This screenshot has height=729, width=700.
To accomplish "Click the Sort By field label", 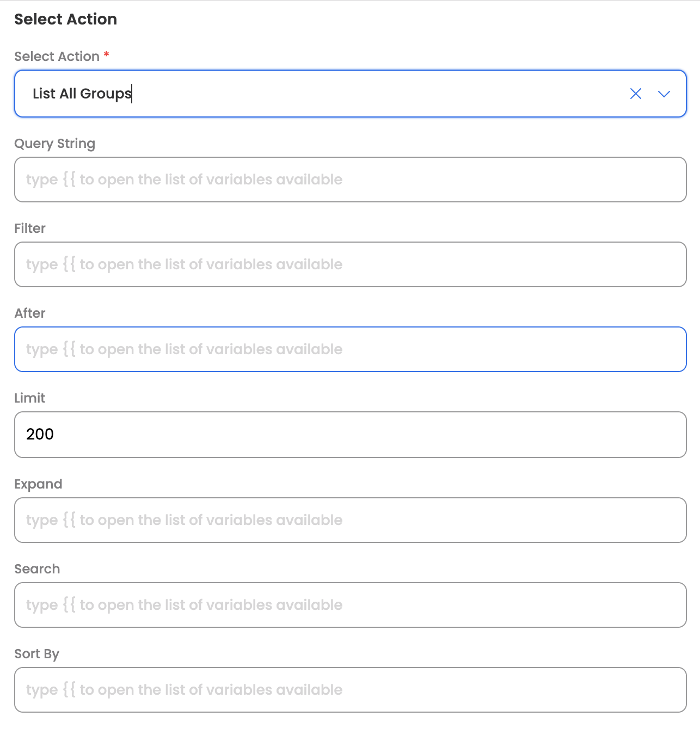I will (x=36, y=654).
